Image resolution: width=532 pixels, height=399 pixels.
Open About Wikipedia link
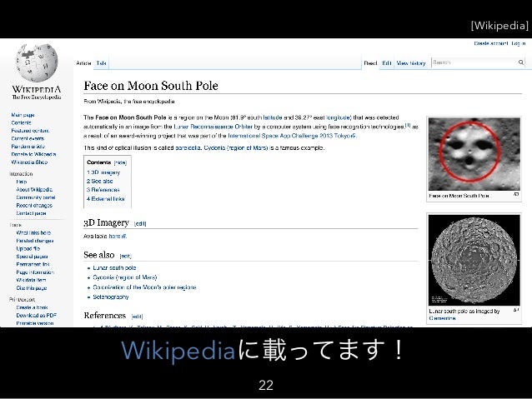(34, 189)
